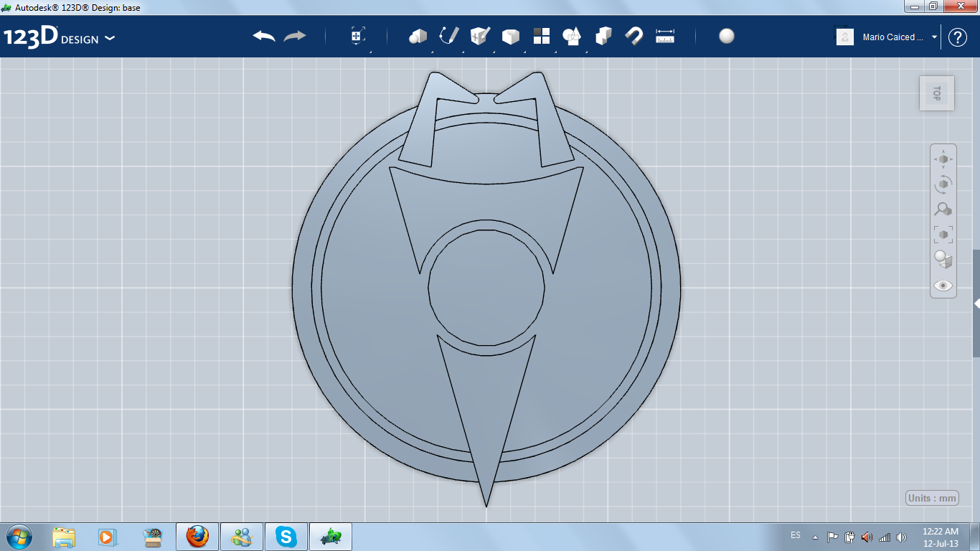
Task: Open the Sketch tools menu
Action: pyautogui.click(x=449, y=36)
